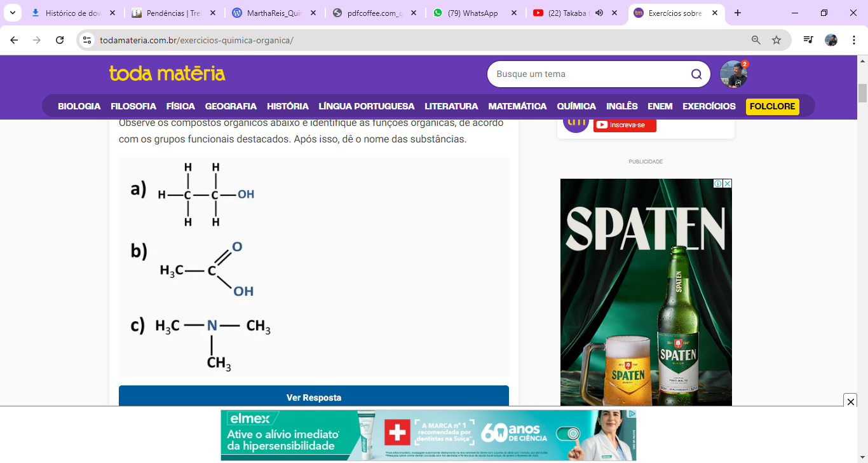Bookmark this page using the star icon

(x=776, y=40)
